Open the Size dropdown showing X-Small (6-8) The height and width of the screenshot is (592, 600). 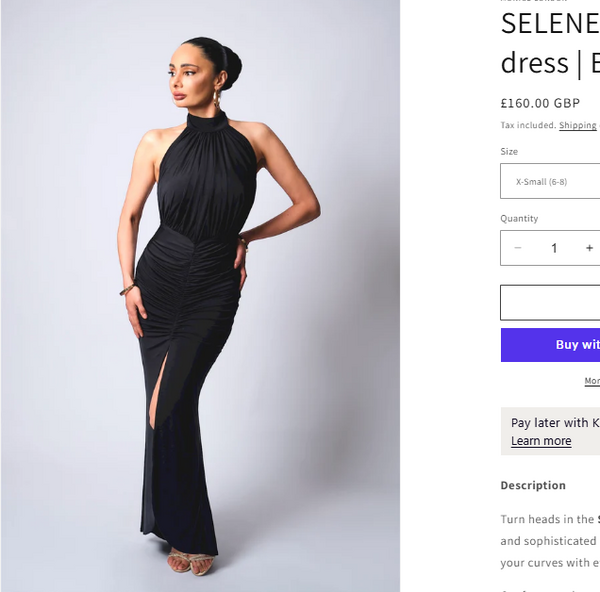(x=550, y=182)
